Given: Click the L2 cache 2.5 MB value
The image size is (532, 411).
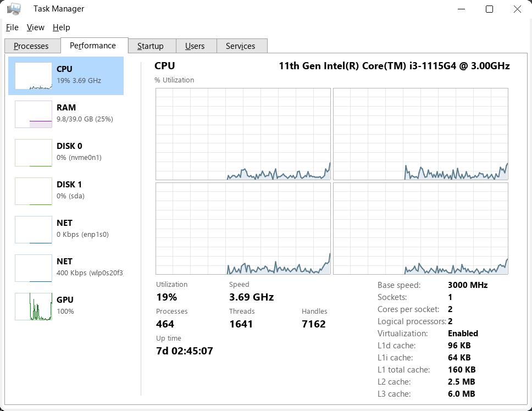Looking at the screenshot, I should pos(462,382).
